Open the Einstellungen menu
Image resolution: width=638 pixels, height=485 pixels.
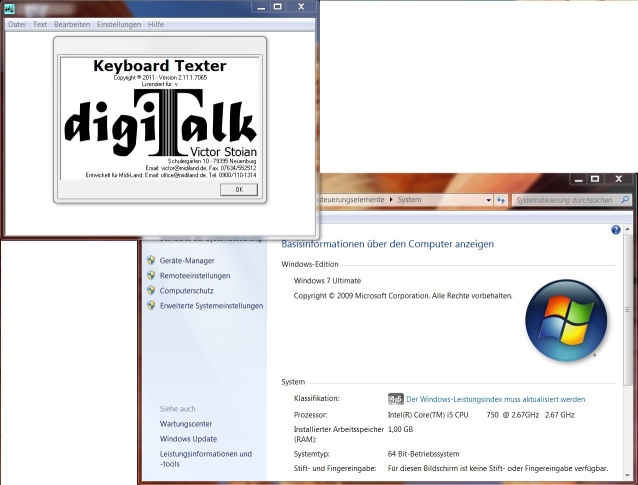(x=119, y=24)
